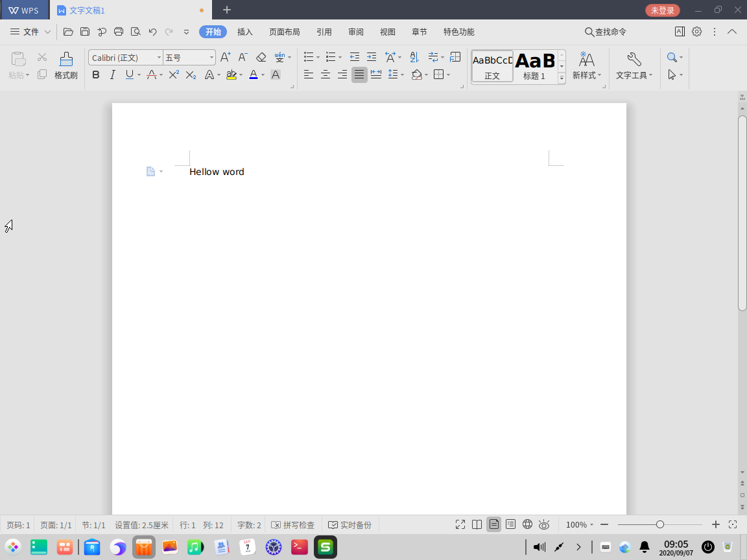Toggle spell check (拼写检查) in status bar
This screenshot has height=560, width=747.
pos(292,525)
